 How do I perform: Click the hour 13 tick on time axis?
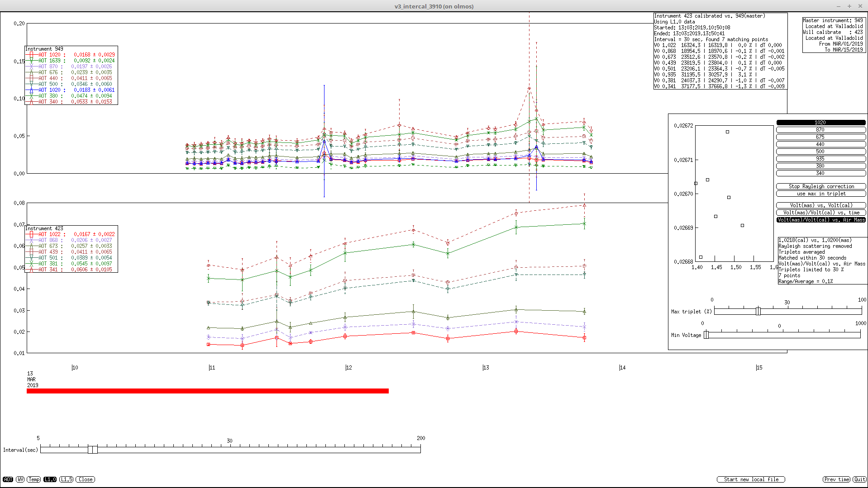click(485, 368)
